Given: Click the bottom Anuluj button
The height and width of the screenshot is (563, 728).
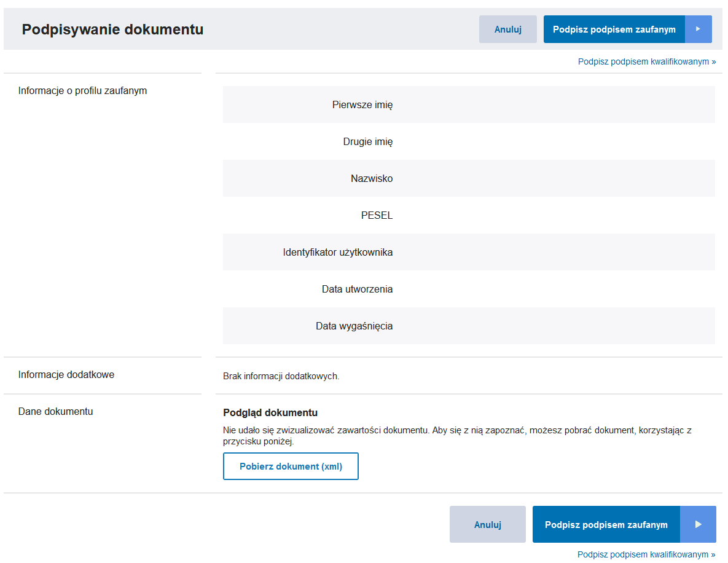Looking at the screenshot, I should [x=487, y=524].
